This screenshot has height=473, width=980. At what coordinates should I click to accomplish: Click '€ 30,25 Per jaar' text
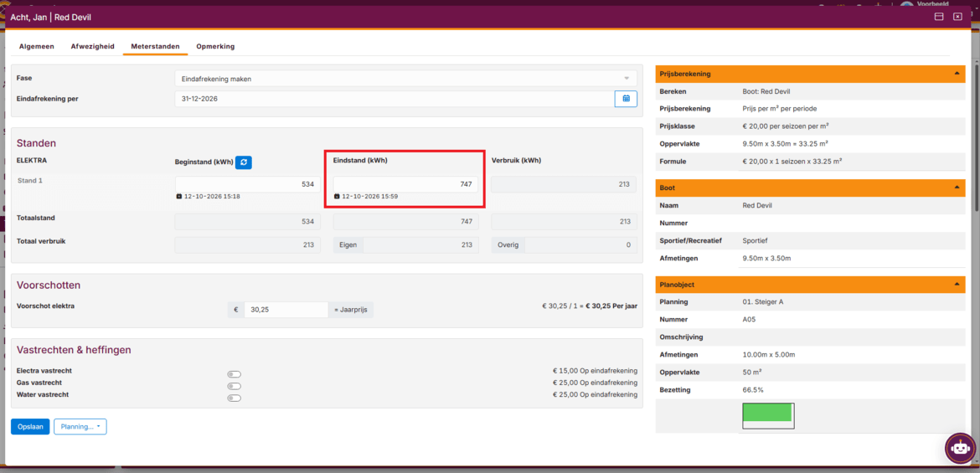coord(612,306)
